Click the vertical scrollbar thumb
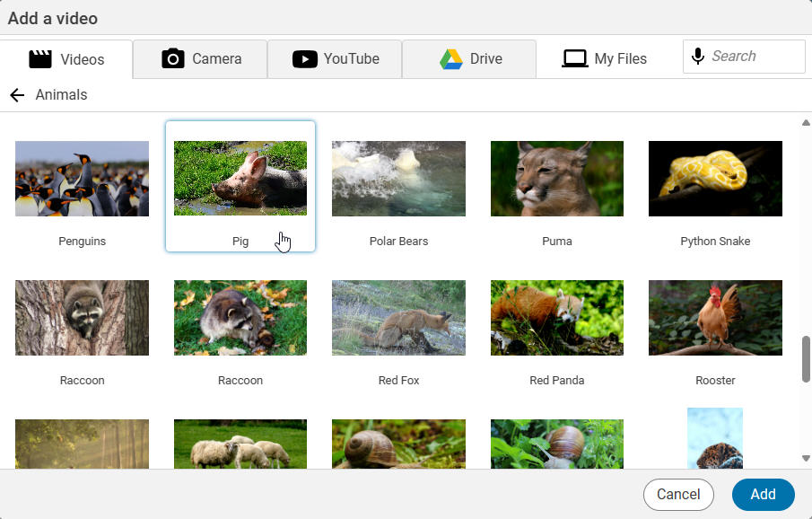This screenshot has width=812, height=519. [806, 359]
